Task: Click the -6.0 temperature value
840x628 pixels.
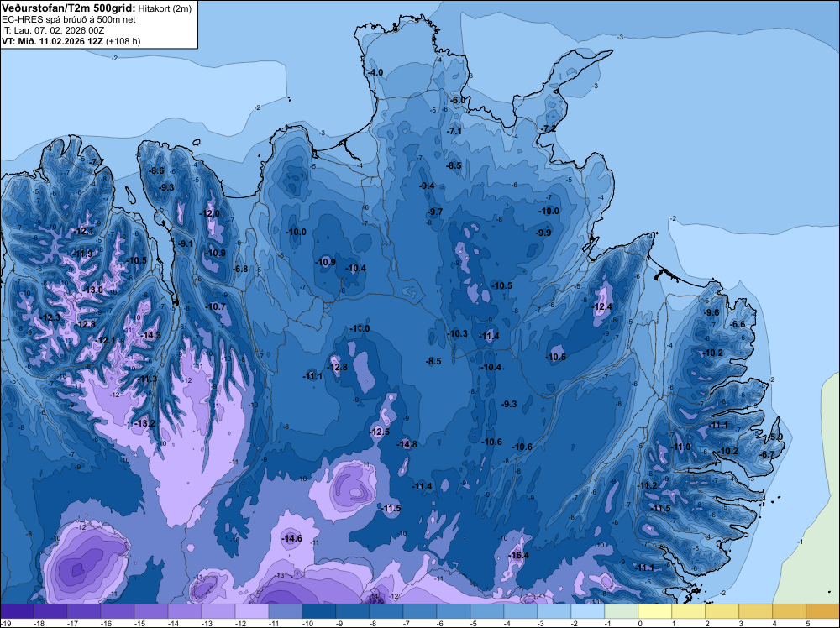Action: point(458,100)
